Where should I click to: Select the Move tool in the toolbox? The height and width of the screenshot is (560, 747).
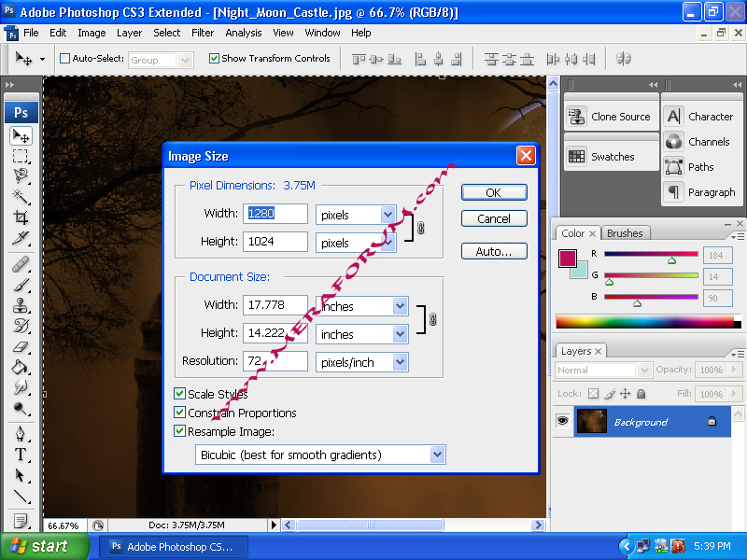coord(21,136)
